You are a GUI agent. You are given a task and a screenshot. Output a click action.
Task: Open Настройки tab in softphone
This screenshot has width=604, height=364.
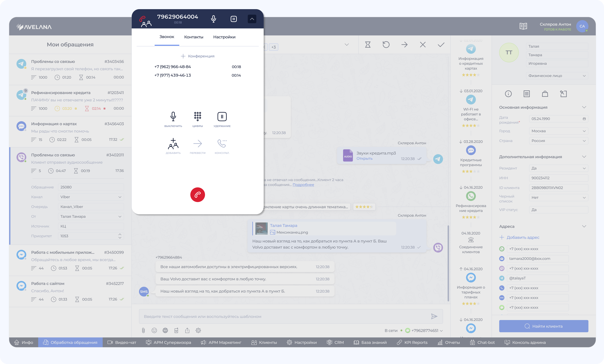224,37
